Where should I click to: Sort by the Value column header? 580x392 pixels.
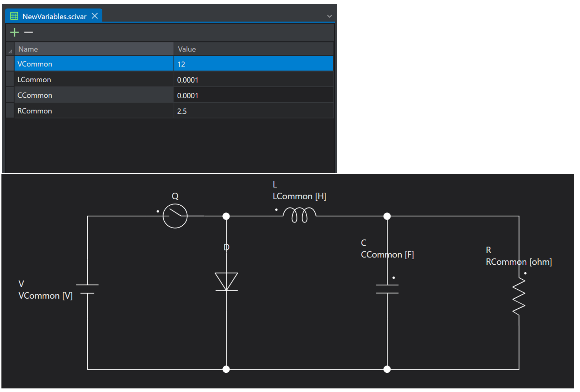(x=254, y=49)
